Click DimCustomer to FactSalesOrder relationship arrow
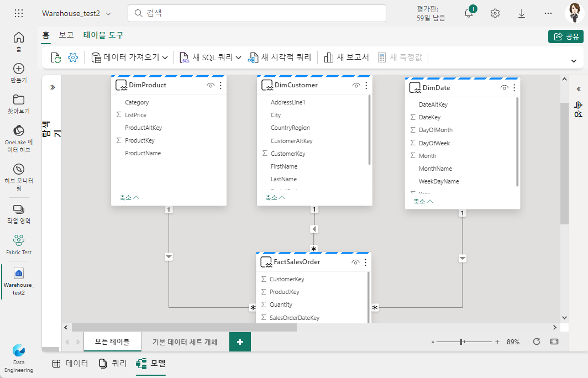Screen dimensions: 588x378 click(x=314, y=229)
